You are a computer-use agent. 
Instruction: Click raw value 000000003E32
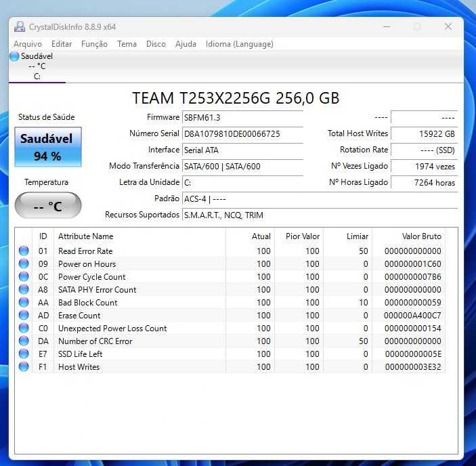tap(413, 367)
